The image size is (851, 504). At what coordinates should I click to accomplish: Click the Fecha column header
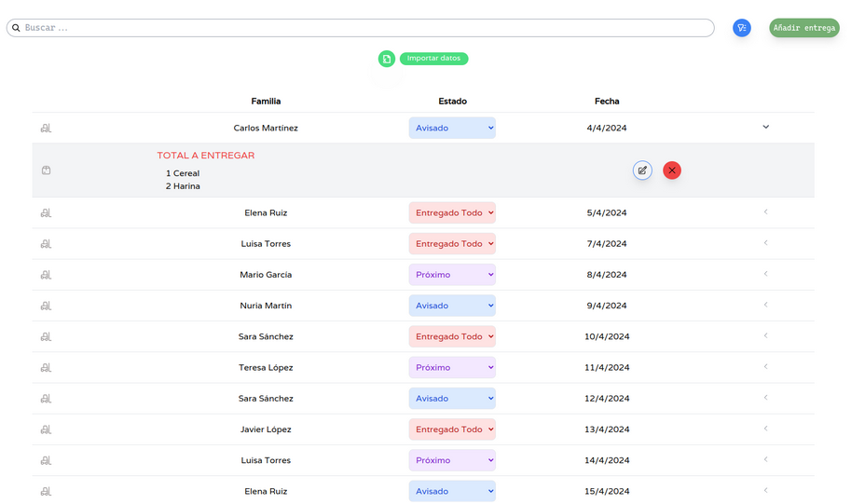[x=607, y=102]
